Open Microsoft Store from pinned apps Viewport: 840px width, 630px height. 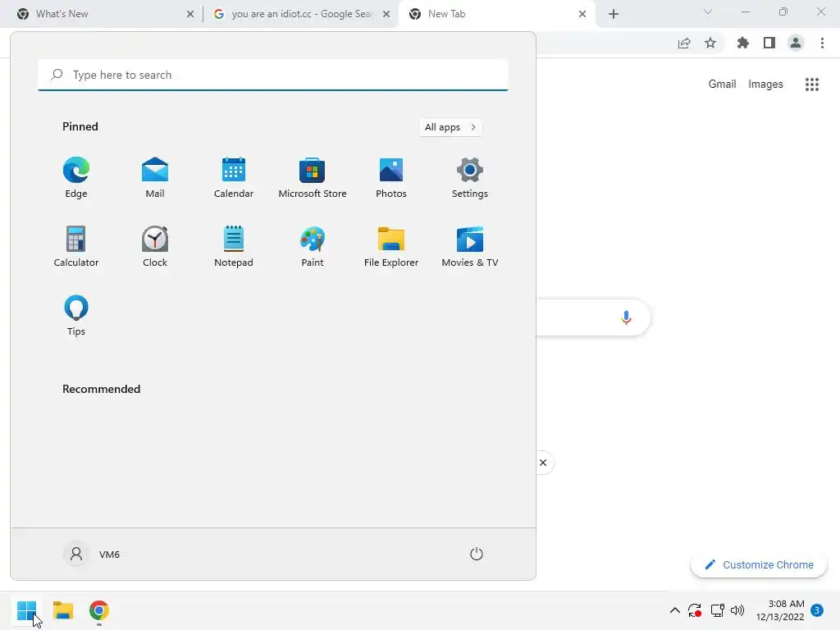point(313,177)
